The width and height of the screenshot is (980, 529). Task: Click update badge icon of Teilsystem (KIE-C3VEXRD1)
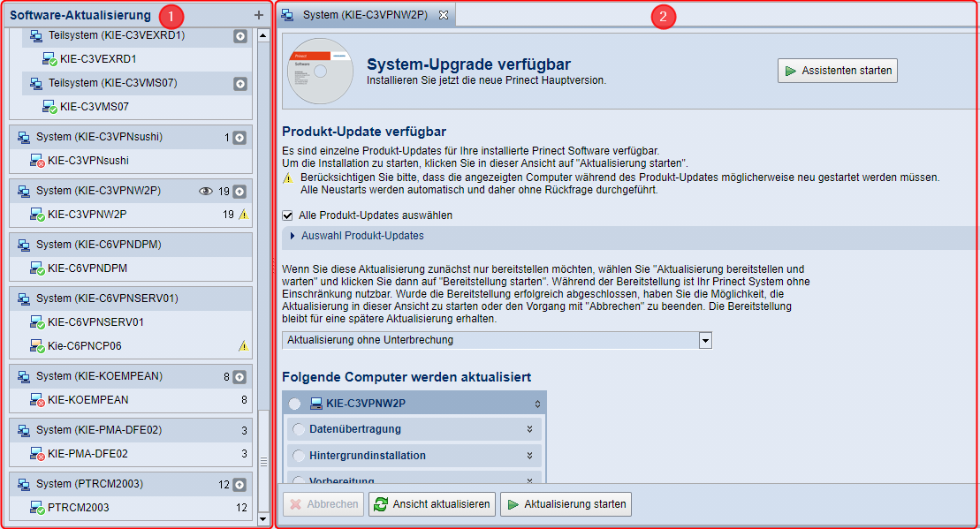click(x=240, y=36)
